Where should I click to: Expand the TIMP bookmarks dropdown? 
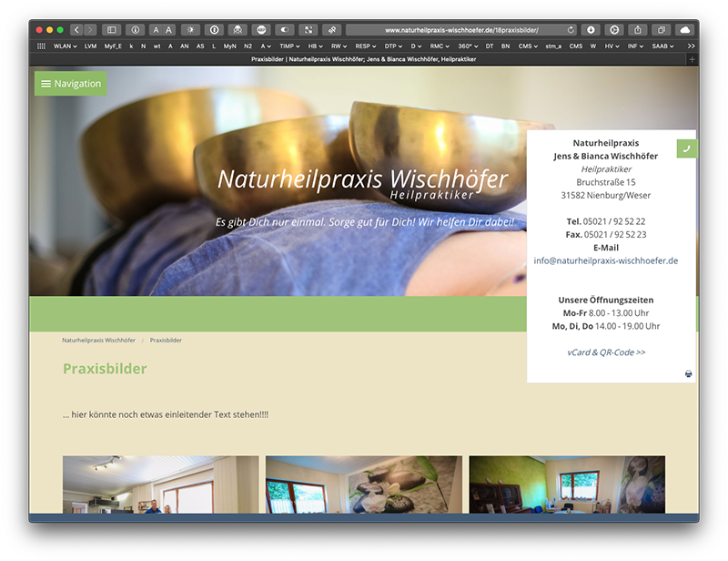[x=289, y=46]
